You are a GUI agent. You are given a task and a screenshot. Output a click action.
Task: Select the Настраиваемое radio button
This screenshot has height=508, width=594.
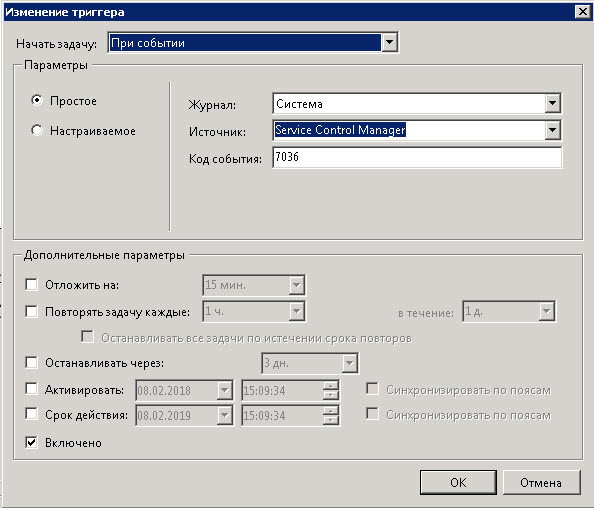[37, 130]
